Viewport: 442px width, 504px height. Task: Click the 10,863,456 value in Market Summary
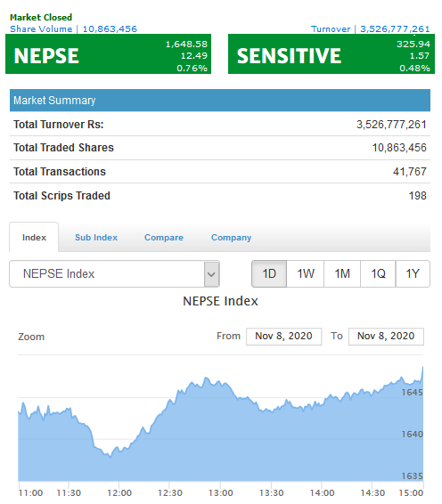(x=399, y=148)
